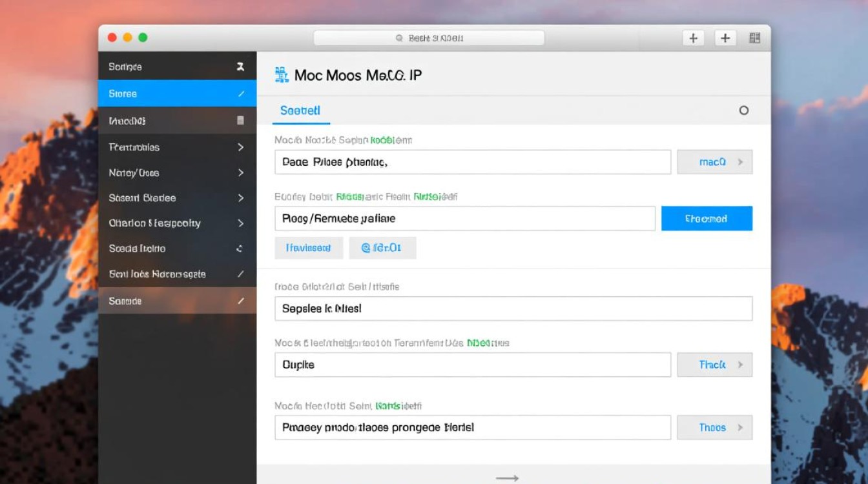
Task: Click the icon on the top sidebar row
Action: point(240,66)
